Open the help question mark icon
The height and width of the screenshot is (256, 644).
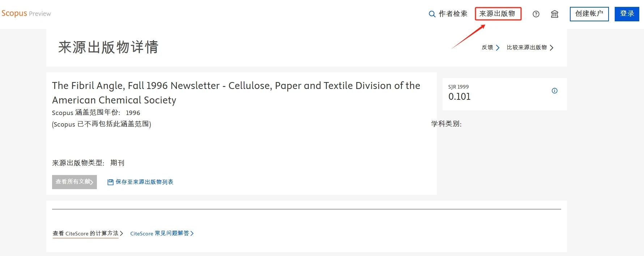pos(536,14)
